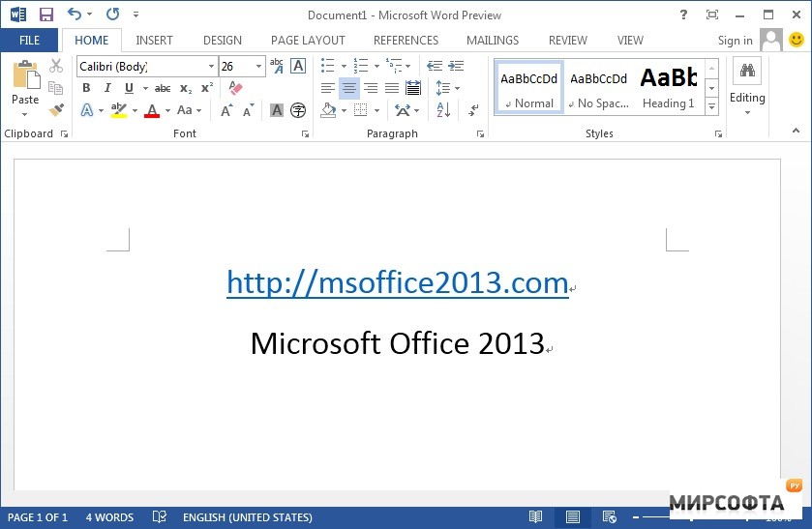
Task: Expand the Numbering list dropdown
Action: click(376, 67)
